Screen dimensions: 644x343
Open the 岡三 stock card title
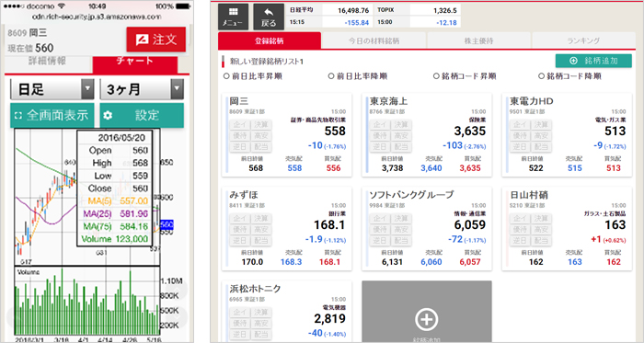coord(238,101)
